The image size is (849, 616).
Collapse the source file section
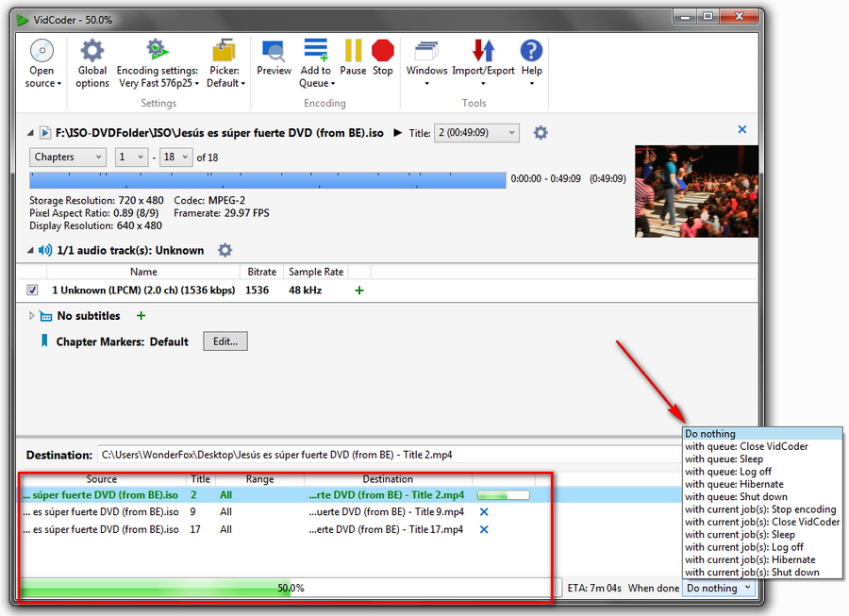tap(30, 133)
